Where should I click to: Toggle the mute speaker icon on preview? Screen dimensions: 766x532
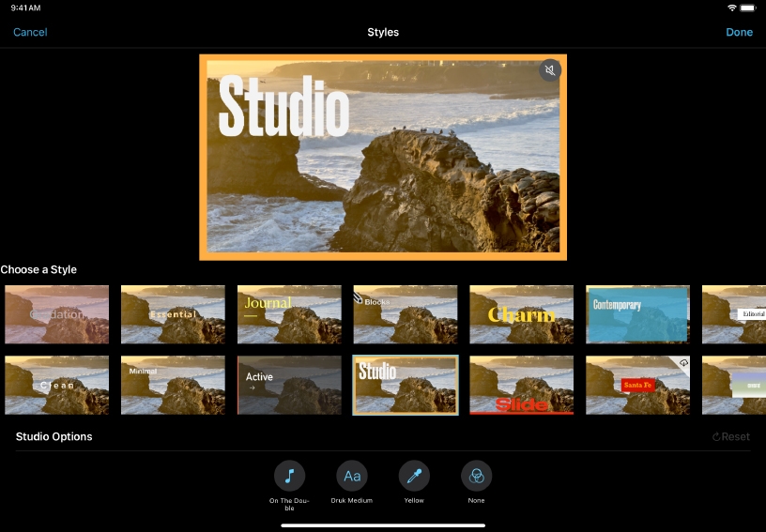(x=550, y=70)
